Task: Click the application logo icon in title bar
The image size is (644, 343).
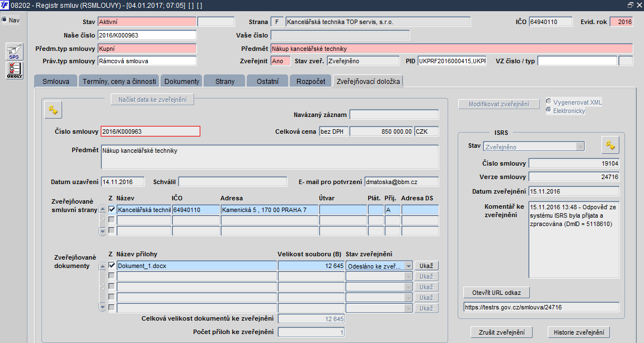Action: [x=4, y=6]
